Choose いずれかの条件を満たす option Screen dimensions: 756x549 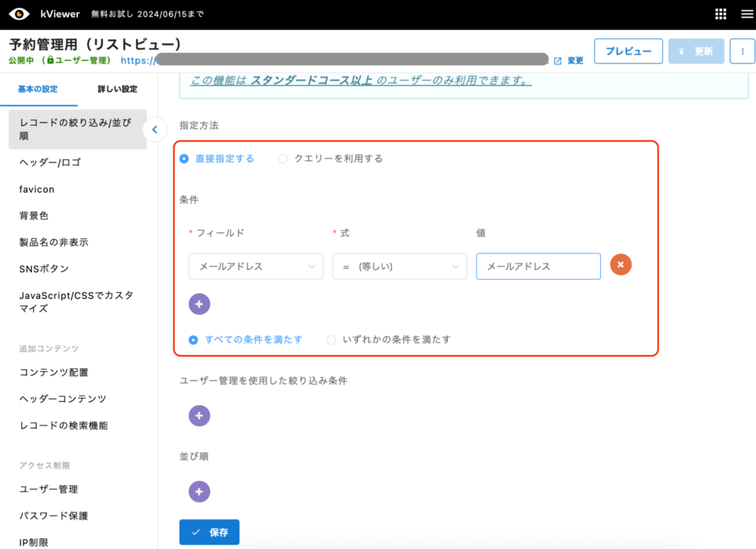pyautogui.click(x=331, y=339)
